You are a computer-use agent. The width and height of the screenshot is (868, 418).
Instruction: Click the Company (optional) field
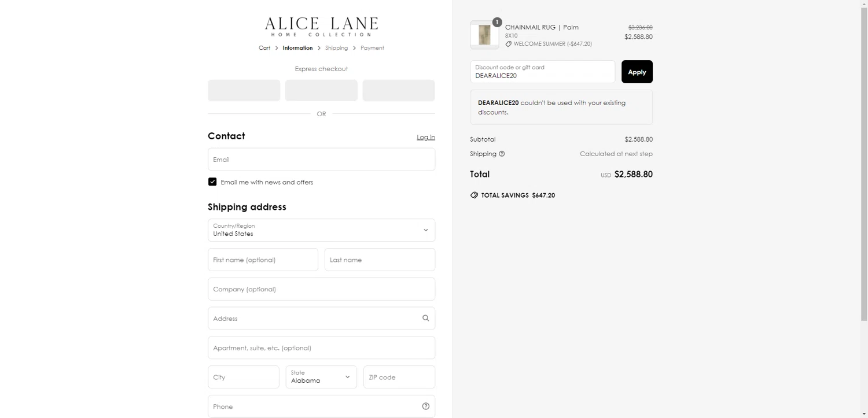pos(321,289)
